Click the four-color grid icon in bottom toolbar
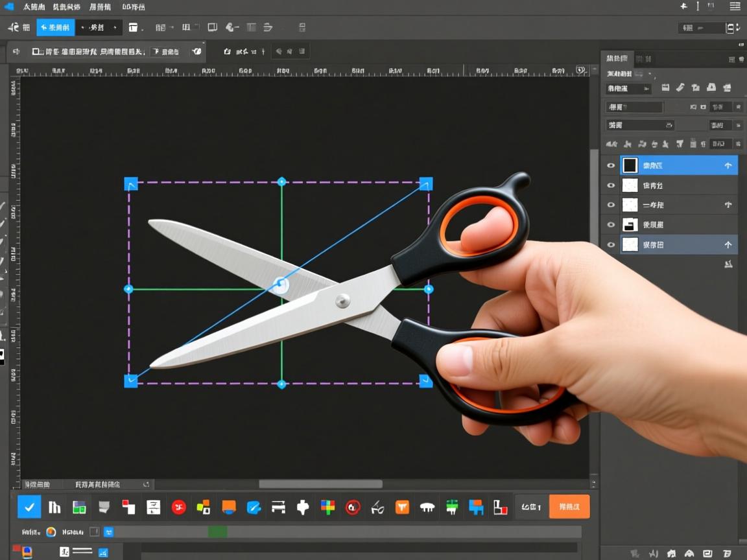 point(328,507)
